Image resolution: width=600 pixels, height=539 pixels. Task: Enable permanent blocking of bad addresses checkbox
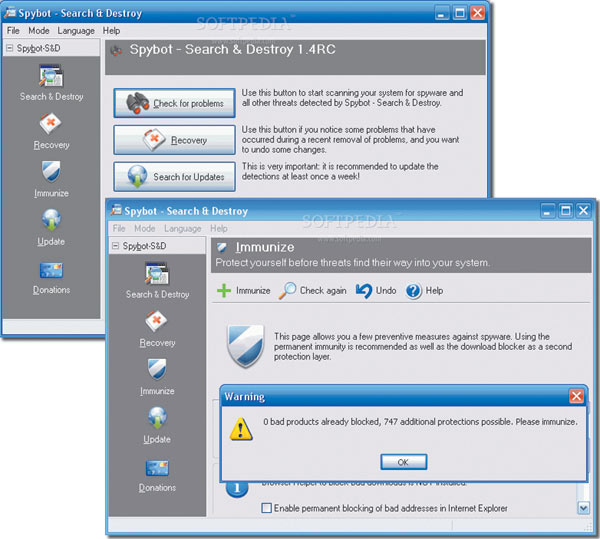tap(266, 508)
